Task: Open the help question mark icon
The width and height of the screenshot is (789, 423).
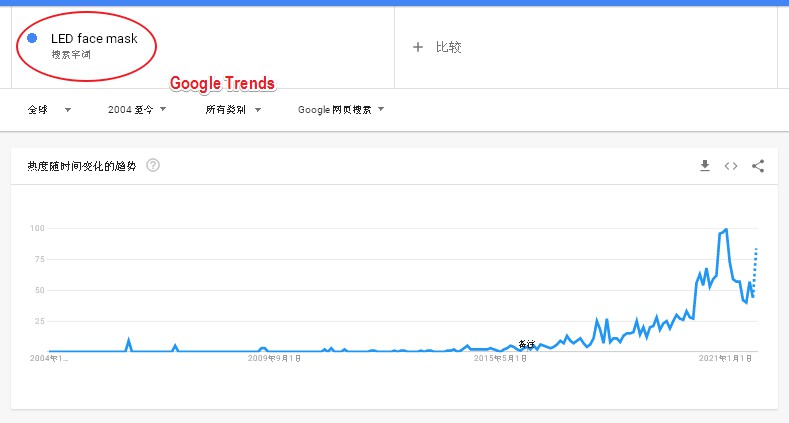Action: [153, 165]
